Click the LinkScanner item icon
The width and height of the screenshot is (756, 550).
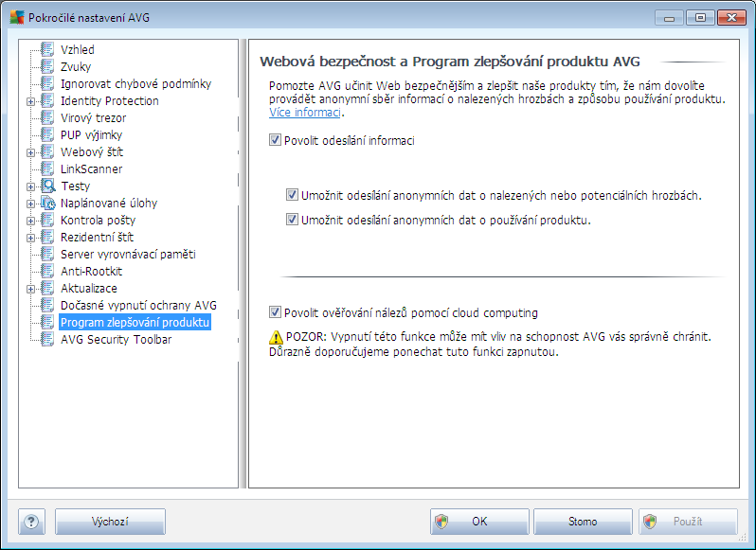[x=47, y=169]
